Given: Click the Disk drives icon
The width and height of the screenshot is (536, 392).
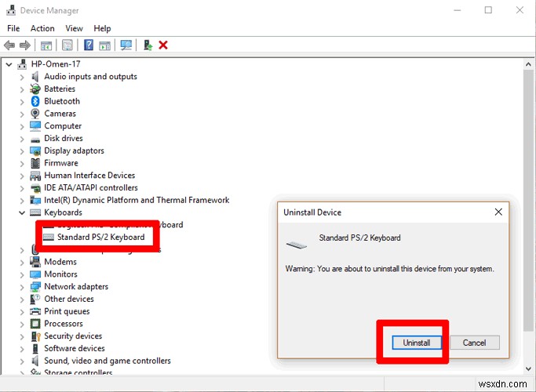Looking at the screenshot, I should [x=35, y=139].
